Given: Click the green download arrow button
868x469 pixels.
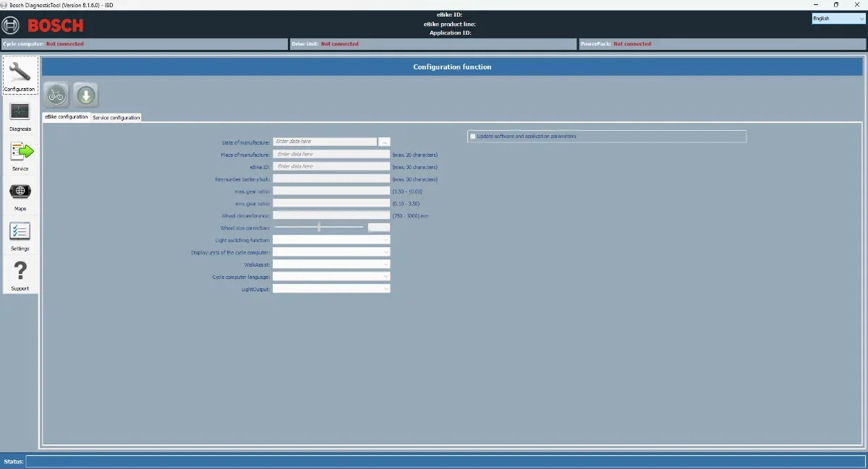Looking at the screenshot, I should 86,95.
